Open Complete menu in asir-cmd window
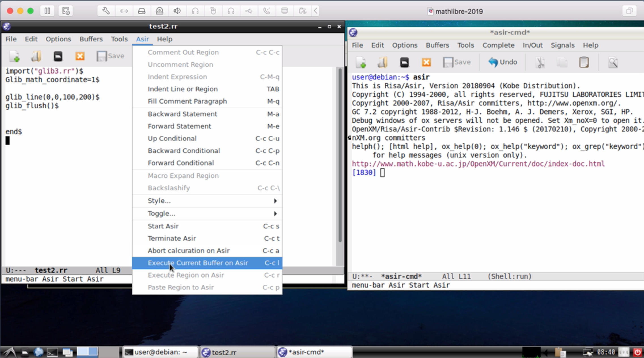Screen dimensions: 644x358 498,45
